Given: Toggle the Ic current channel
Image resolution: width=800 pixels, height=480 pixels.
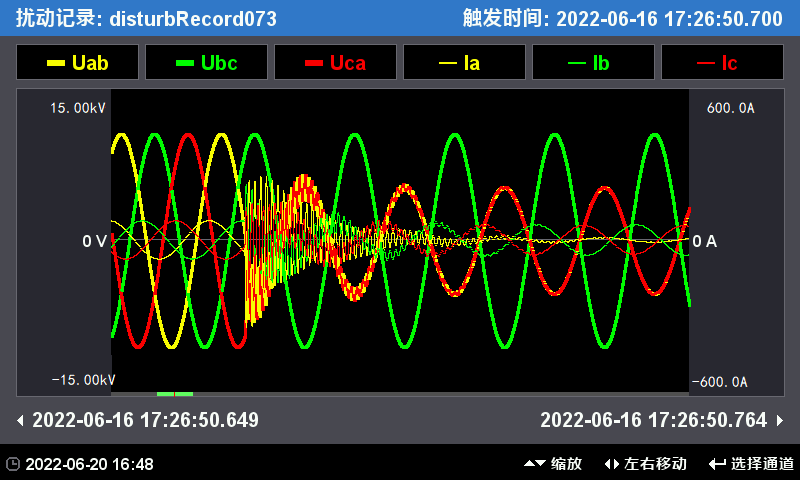Looking at the screenshot, I should (x=722, y=62).
